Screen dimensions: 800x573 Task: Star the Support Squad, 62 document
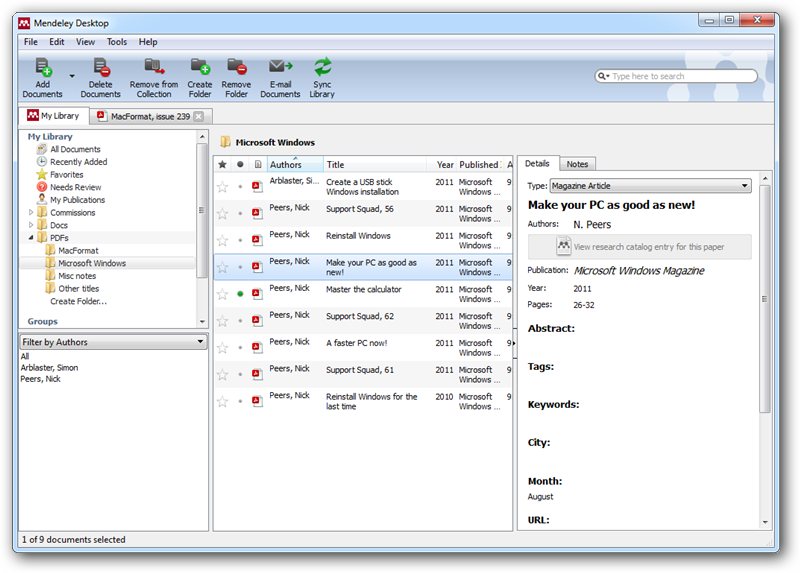222,321
